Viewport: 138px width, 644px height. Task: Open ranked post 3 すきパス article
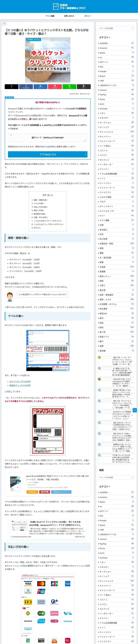(x=116, y=383)
